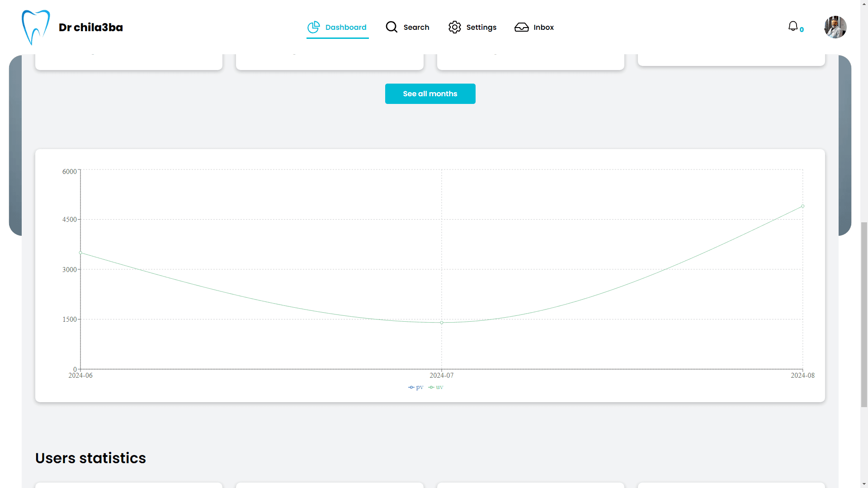Open notifications via the bell icon
The height and width of the screenshot is (488, 868).
pos(793,26)
